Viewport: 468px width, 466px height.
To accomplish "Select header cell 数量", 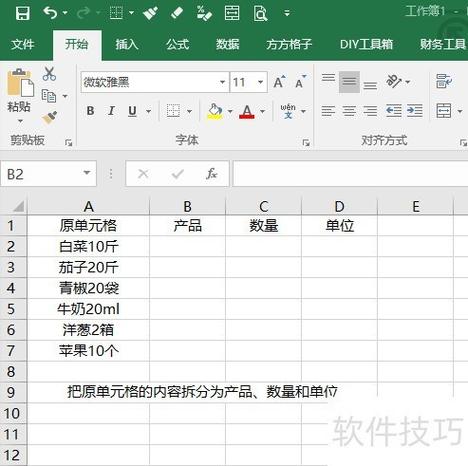I will point(264,226).
